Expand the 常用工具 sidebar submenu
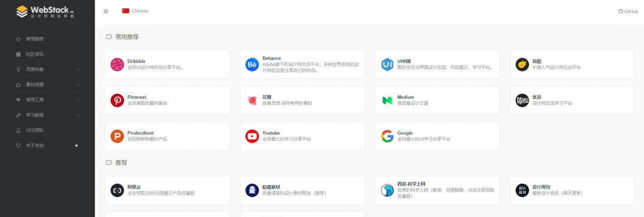The width and height of the screenshot is (644, 217). pos(47,99)
